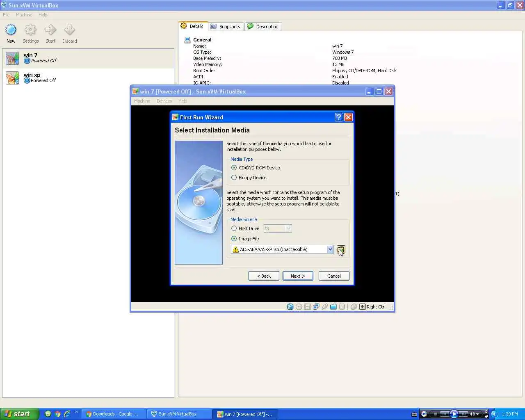Switch to win 7 [Powered Off] taskbar item
The image size is (525, 420).
244,414
